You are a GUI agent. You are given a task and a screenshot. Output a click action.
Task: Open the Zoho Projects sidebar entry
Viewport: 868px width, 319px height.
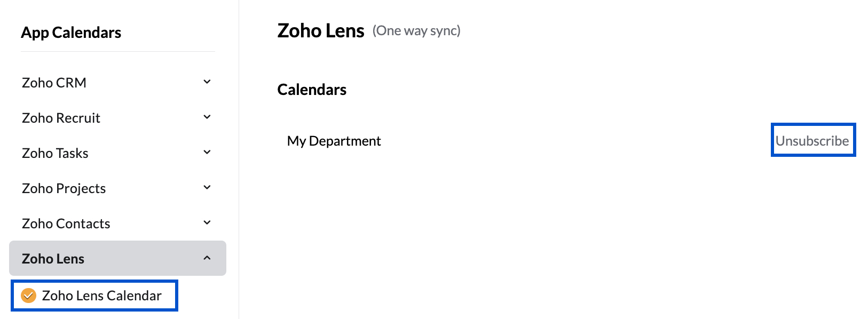pos(64,188)
